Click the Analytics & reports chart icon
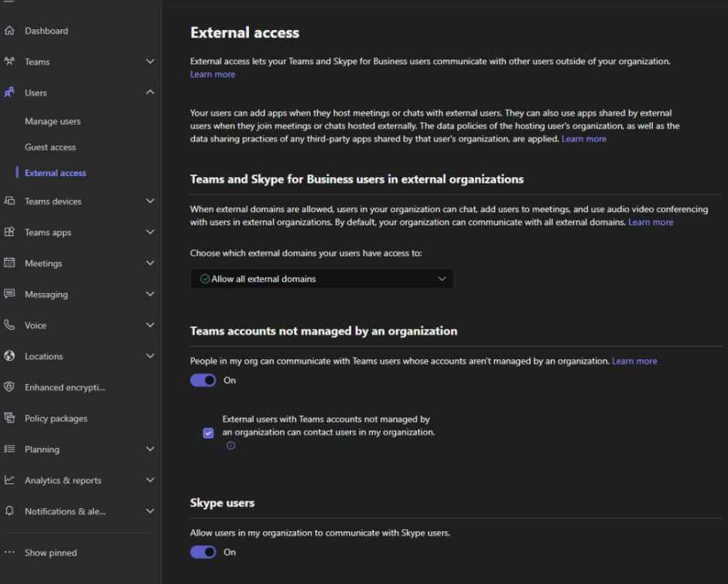The image size is (728, 584). coord(9,480)
